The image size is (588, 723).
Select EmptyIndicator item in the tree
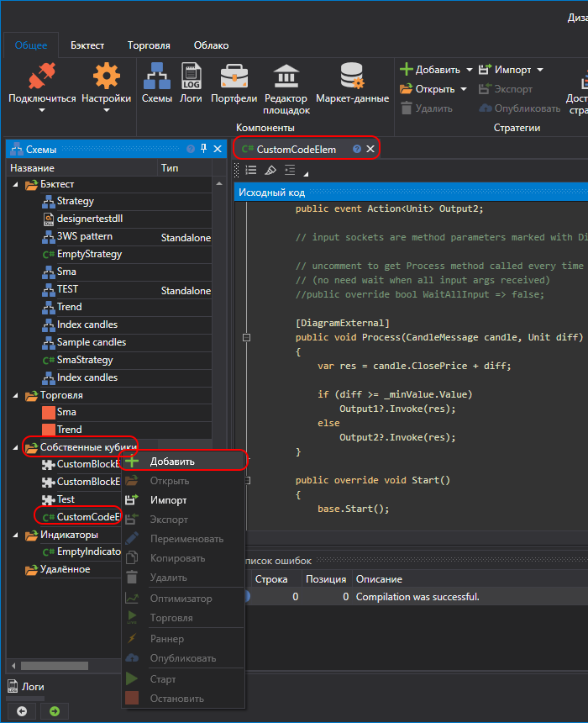81,552
